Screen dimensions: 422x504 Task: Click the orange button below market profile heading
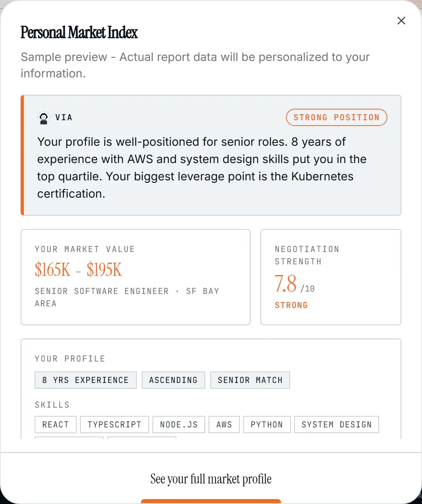(x=211, y=502)
